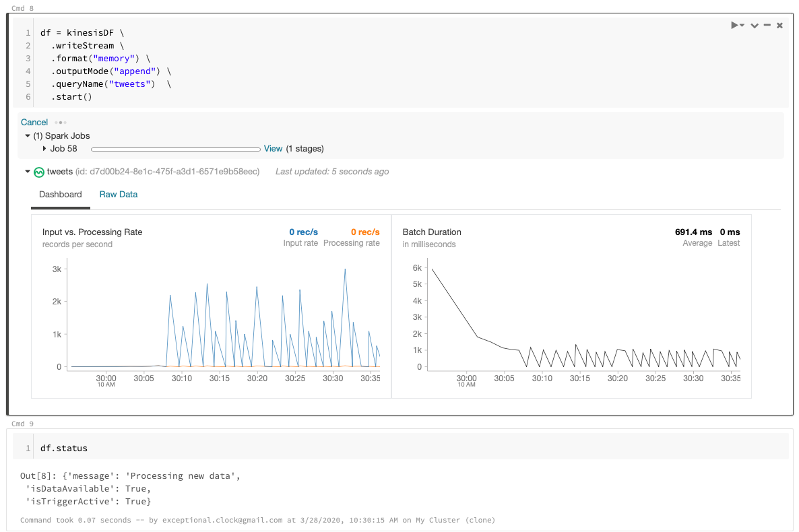Select the Dashboard tab
The image size is (799, 532).
point(60,195)
